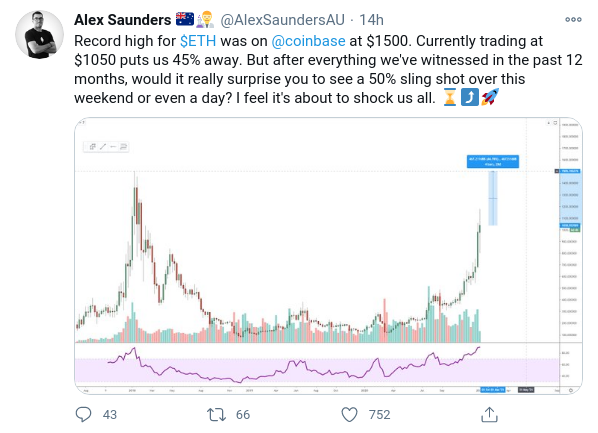Open the 14h timestamp link
The image size is (598, 433).
point(371,20)
